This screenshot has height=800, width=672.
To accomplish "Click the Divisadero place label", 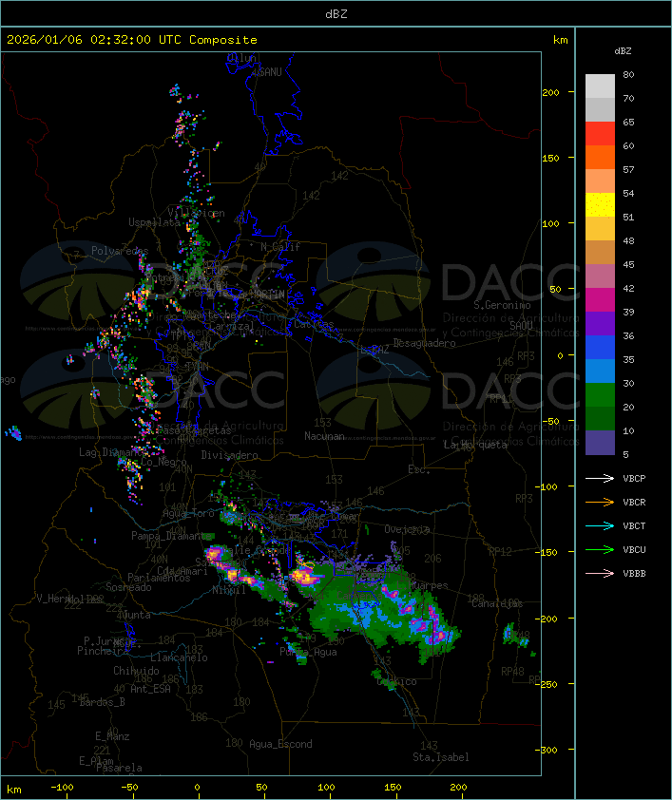I will pyautogui.click(x=230, y=454).
